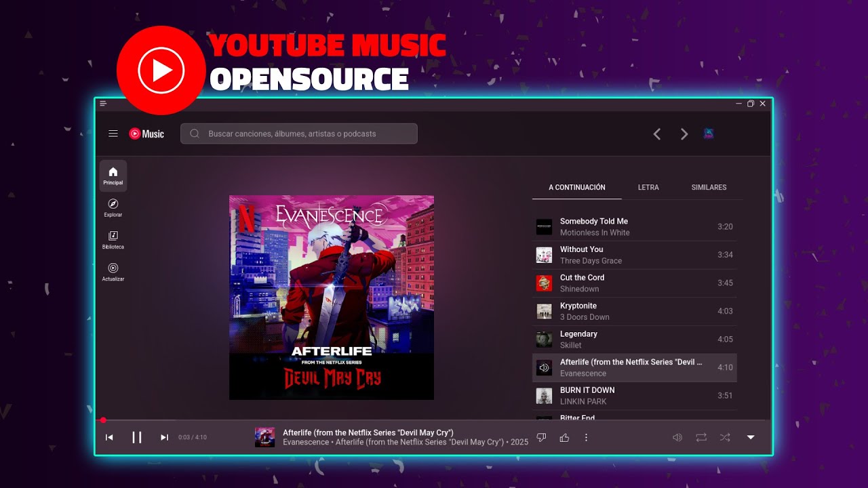Click the BURN IT DOWN thumbnail
Screen dimensions: 868x488
[x=544, y=396]
